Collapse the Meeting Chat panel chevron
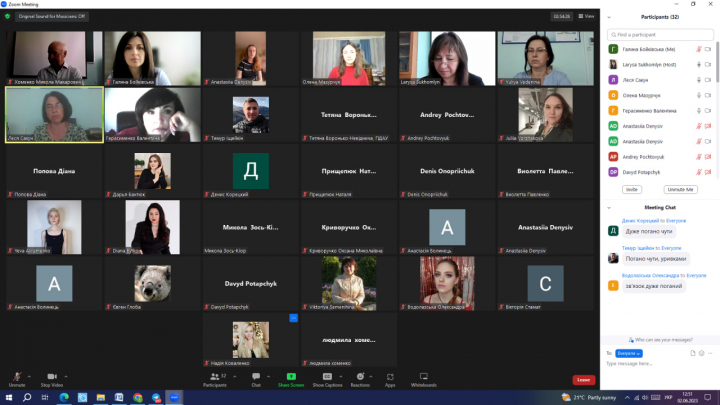Screen dimensions: 720x405 pos(607,207)
